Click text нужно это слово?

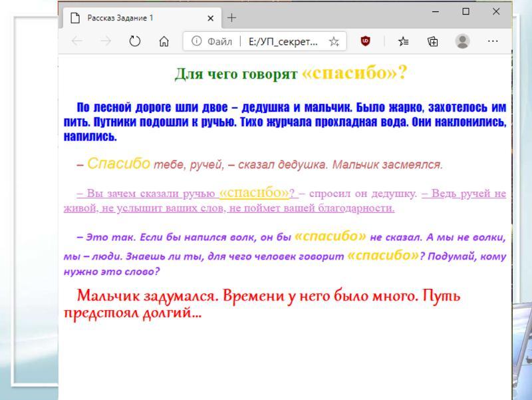coord(112,272)
